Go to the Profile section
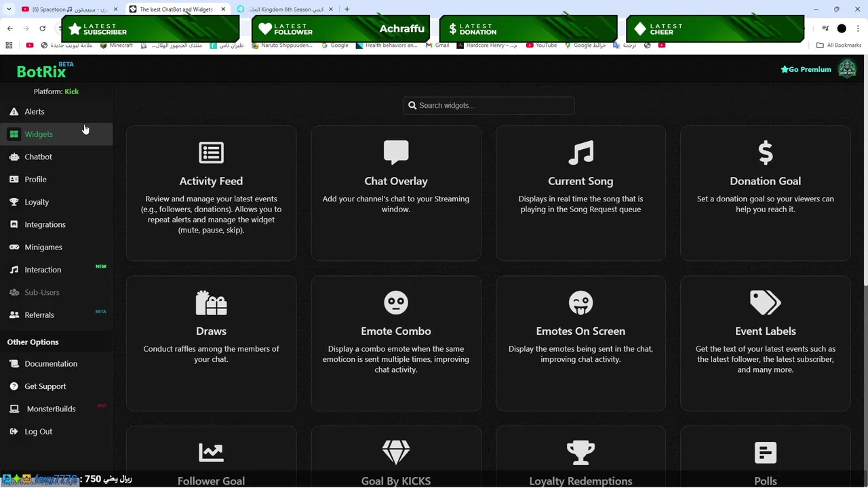The height and width of the screenshot is (488, 868). coord(56,180)
